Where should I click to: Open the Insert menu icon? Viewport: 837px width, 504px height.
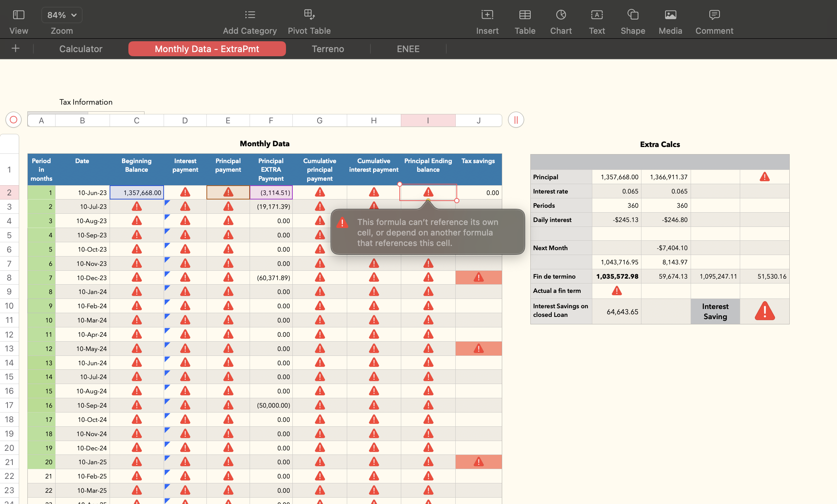pyautogui.click(x=487, y=15)
